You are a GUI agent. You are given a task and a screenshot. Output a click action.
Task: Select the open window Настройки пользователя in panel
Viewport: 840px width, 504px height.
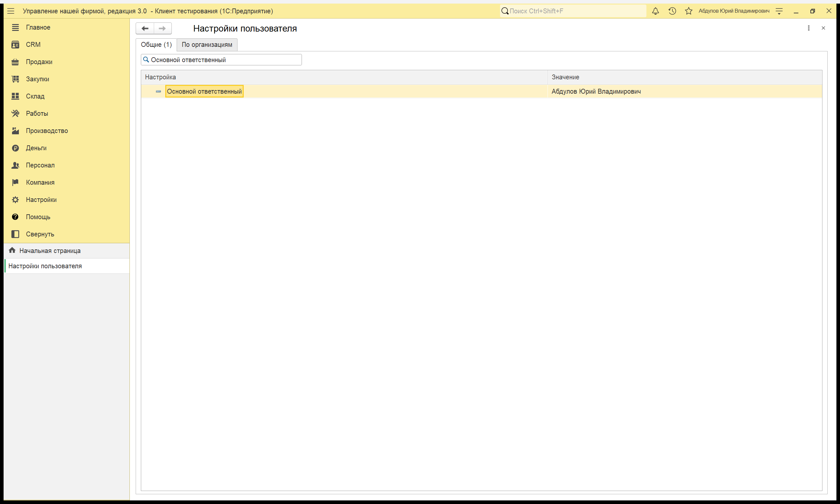67,266
